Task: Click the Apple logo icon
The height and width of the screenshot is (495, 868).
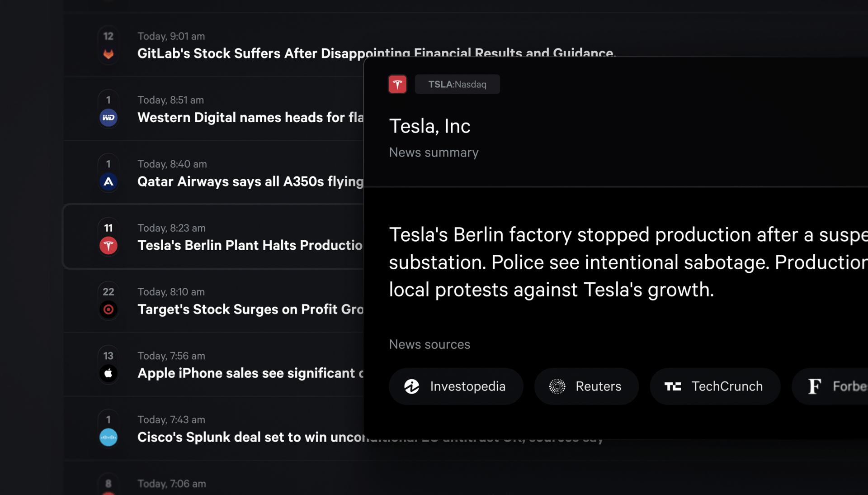Action: tap(108, 373)
